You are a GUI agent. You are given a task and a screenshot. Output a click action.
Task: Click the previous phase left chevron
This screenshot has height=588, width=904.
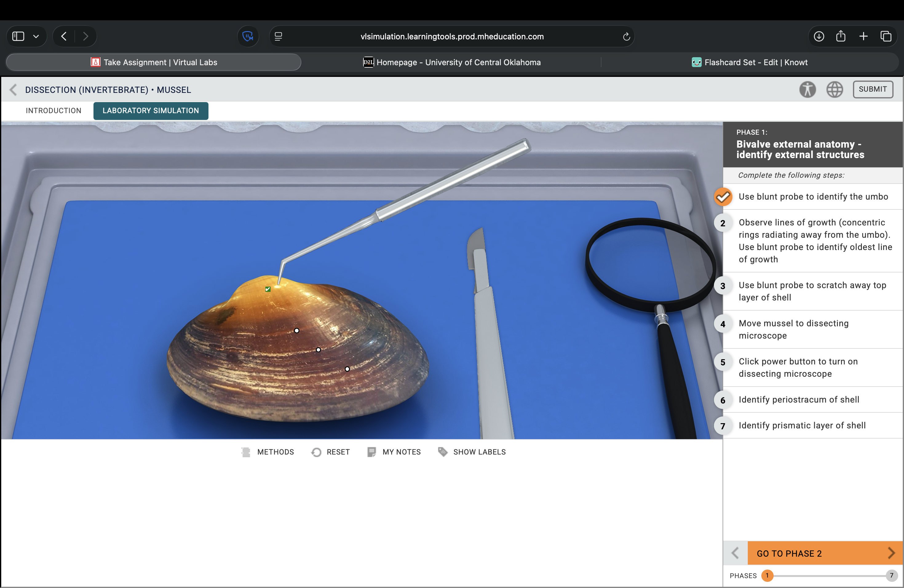(735, 553)
